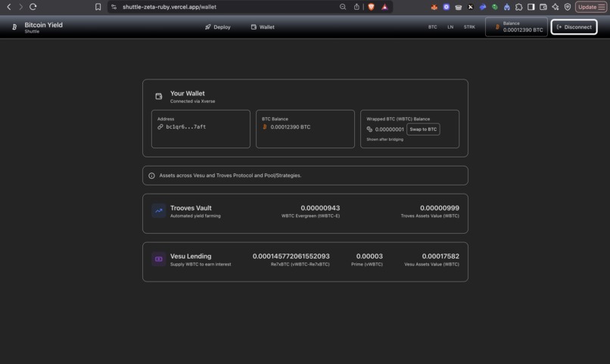
Task: Open the blue helmet extension icon
Action: [x=506, y=7]
